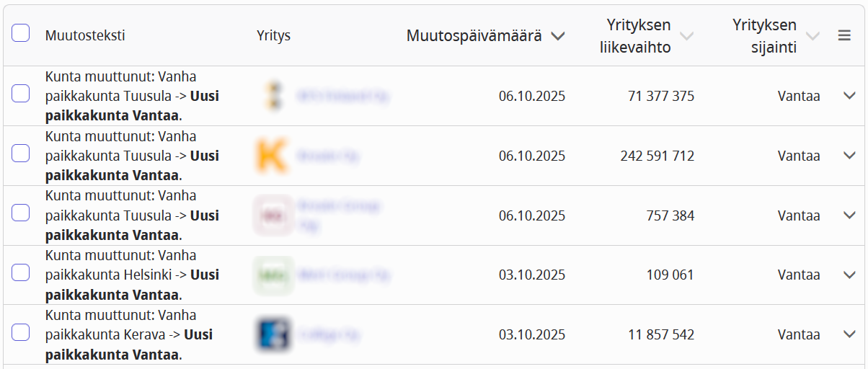Expand the row with revenue 71 377 375
Viewport: 868px width, 369px height.
click(x=849, y=96)
